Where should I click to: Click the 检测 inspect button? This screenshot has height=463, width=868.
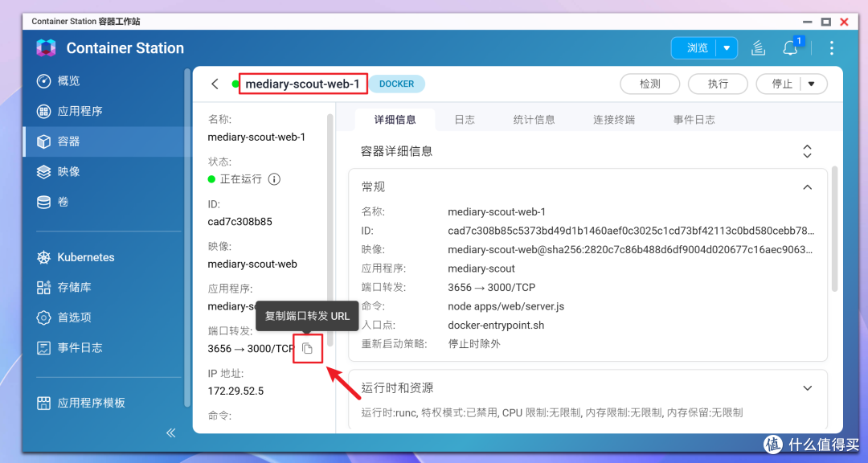click(650, 84)
